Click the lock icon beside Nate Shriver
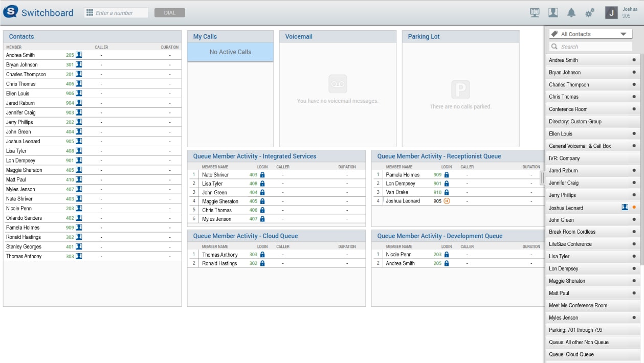This screenshot has height=363, width=644. point(262,175)
